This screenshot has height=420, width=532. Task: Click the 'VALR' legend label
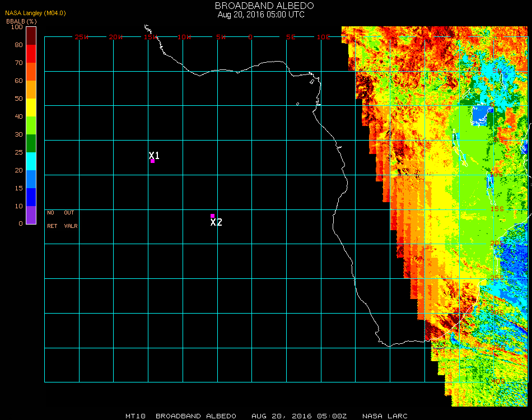click(x=71, y=226)
